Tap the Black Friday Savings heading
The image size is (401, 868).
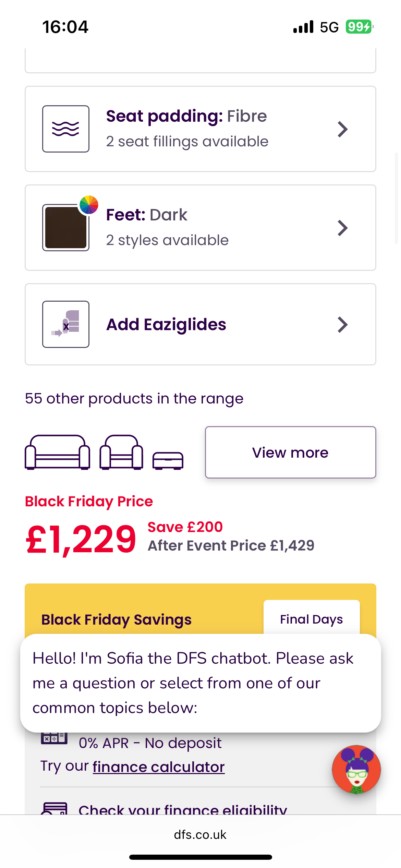(116, 620)
